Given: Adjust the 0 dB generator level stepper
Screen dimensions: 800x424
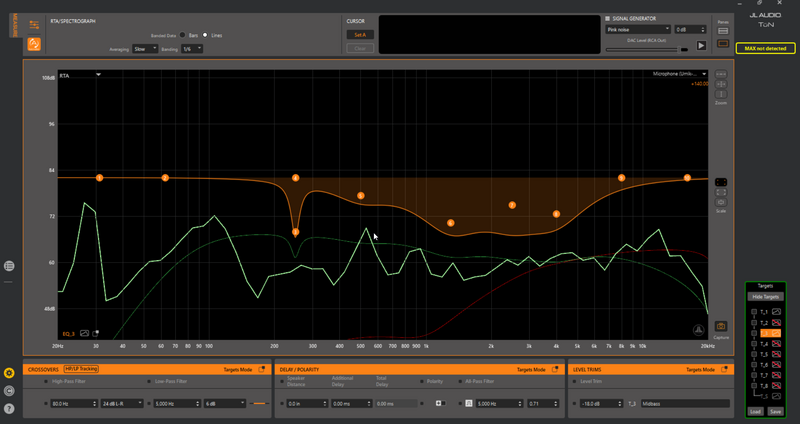Looking at the screenshot, I should (x=690, y=30).
